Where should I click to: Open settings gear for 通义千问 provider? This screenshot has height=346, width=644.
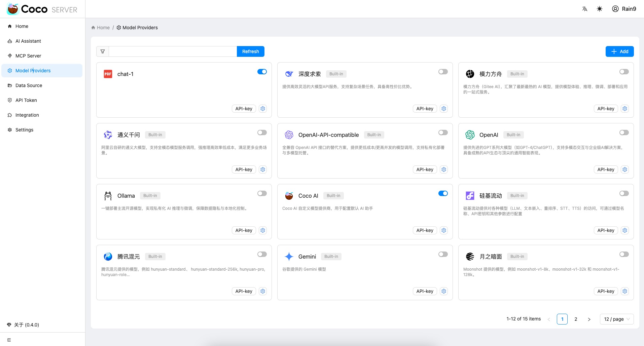coord(263,169)
